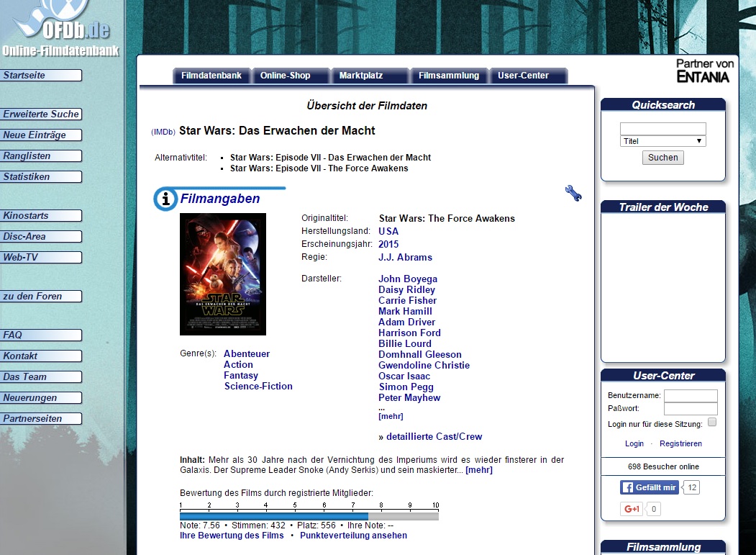Click the Login link
This screenshot has height=555, width=756.
coord(634,443)
